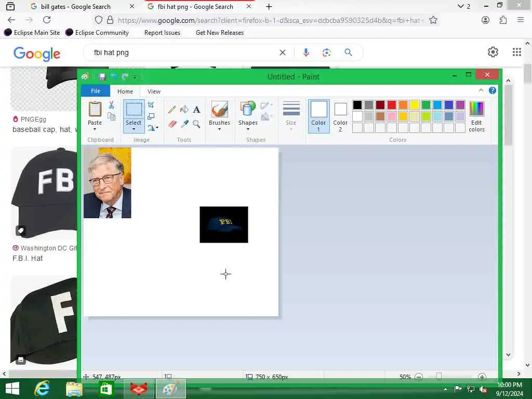Open the Firefox list all tabs dropdown
Image resolution: width=532 pixels, height=399 pixels.
pyautogui.click(x=460, y=6)
